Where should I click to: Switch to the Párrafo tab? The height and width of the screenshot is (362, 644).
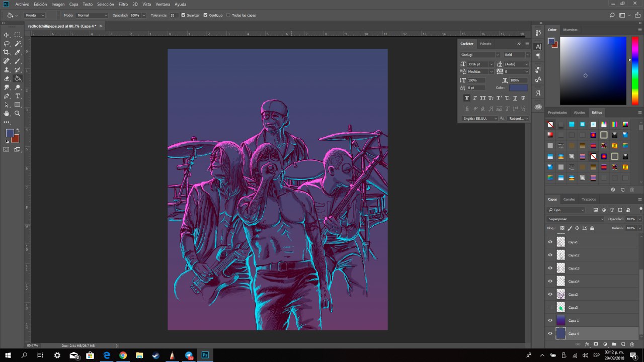[486, 44]
